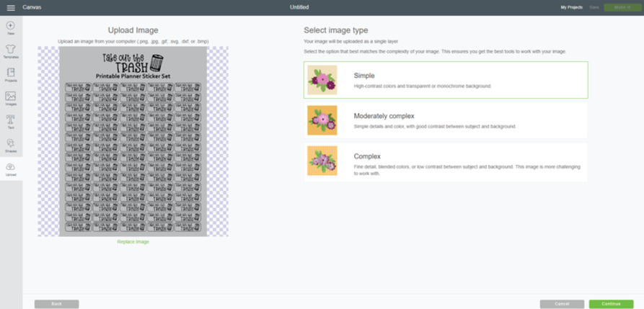The width and height of the screenshot is (644, 309).
Task: Click the Back button
Action: tap(57, 304)
